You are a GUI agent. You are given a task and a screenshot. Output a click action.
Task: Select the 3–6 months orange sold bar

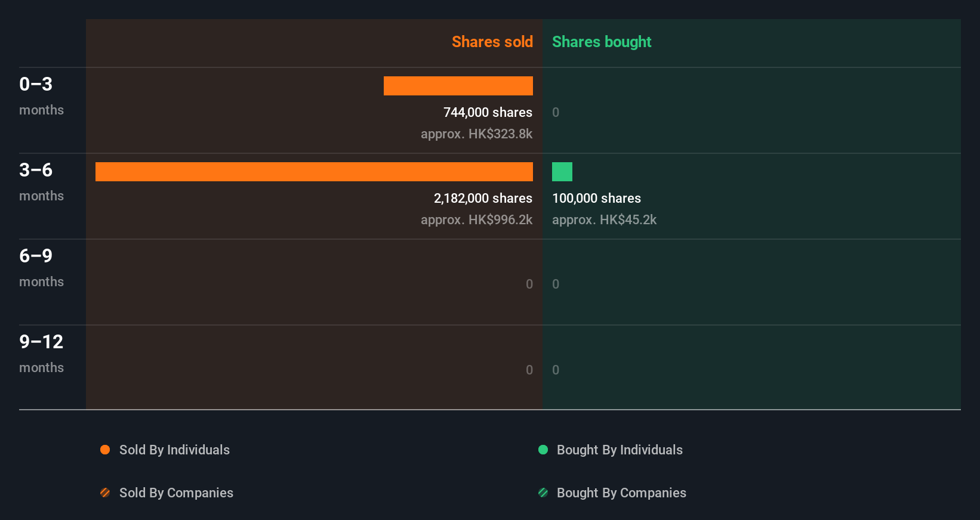tap(314, 172)
